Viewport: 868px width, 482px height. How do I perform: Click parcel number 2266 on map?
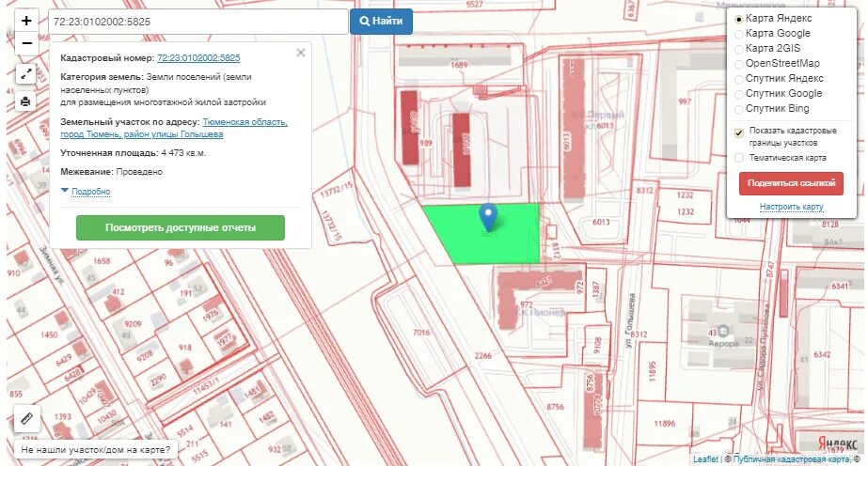coord(482,356)
